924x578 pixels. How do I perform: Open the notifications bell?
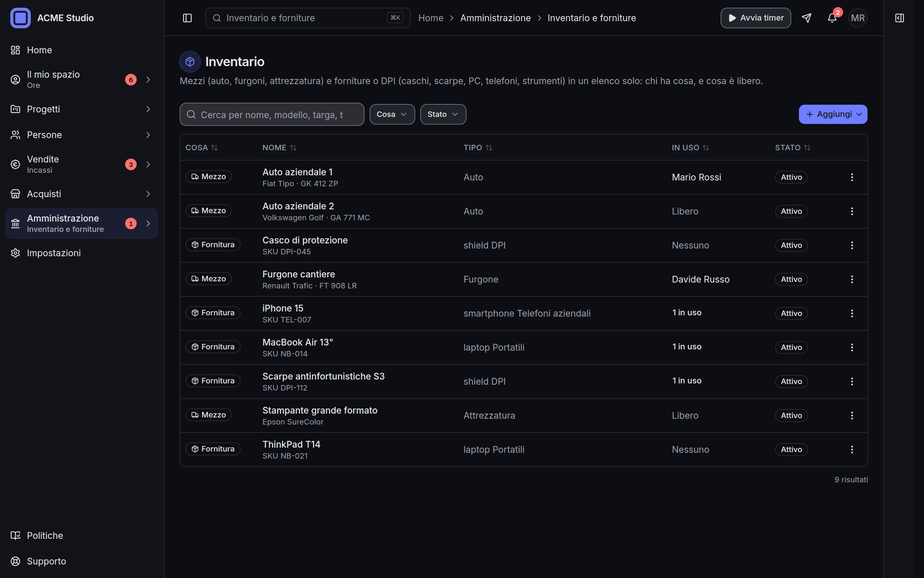832,18
